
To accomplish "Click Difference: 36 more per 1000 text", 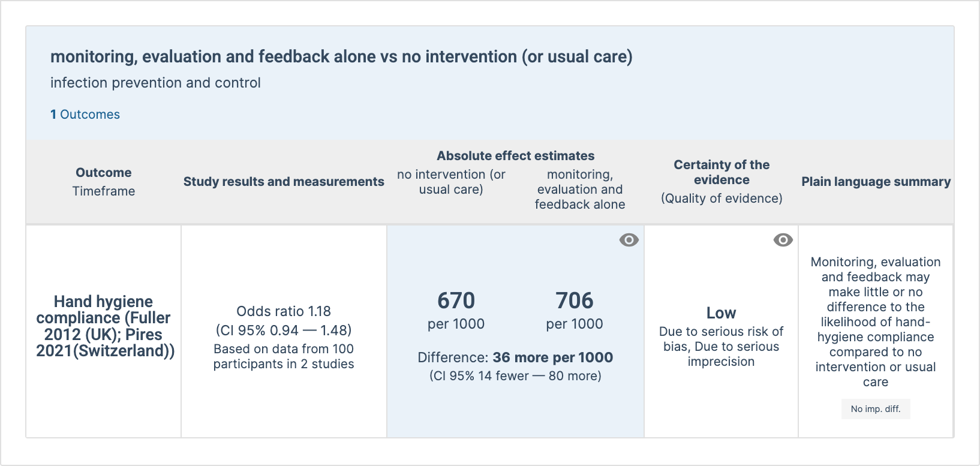I will pyautogui.click(x=515, y=357).
